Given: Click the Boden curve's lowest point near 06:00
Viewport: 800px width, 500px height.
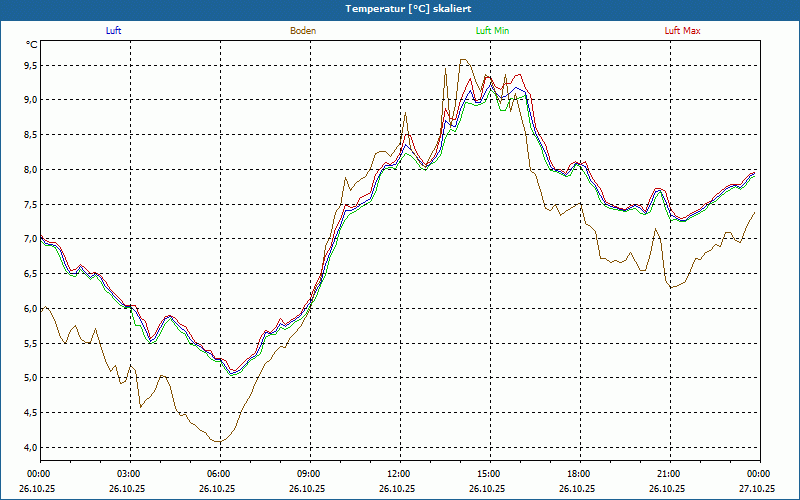Looking at the screenshot, I should (x=218, y=441).
